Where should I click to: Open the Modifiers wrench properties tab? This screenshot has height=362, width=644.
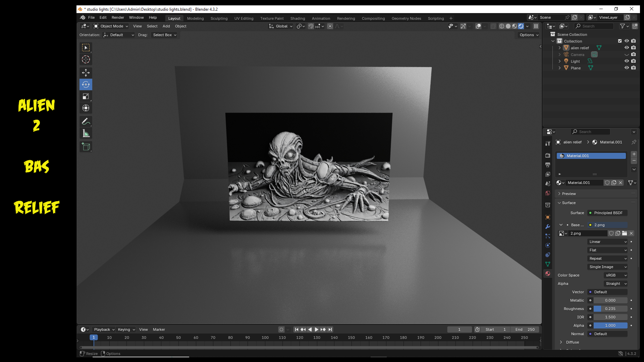[548, 227]
